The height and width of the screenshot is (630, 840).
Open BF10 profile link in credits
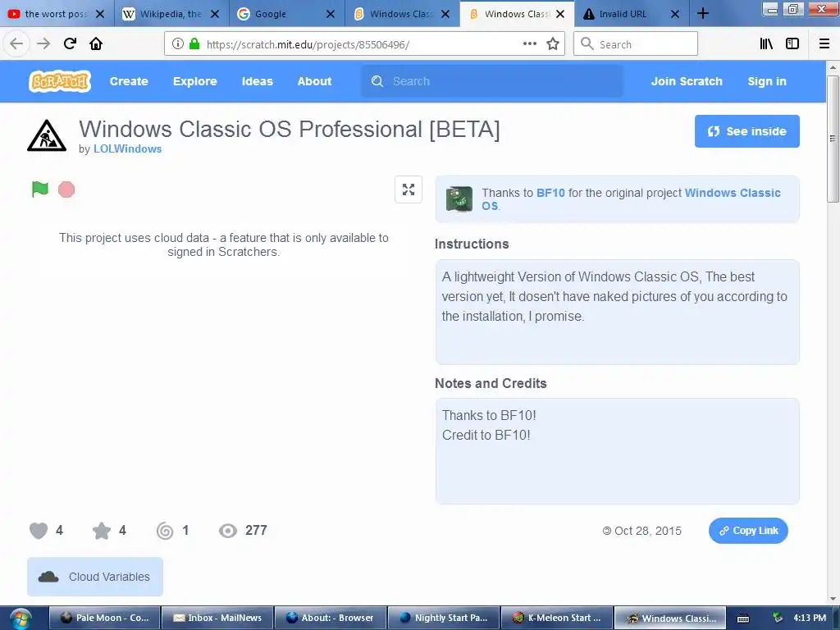[x=550, y=193]
